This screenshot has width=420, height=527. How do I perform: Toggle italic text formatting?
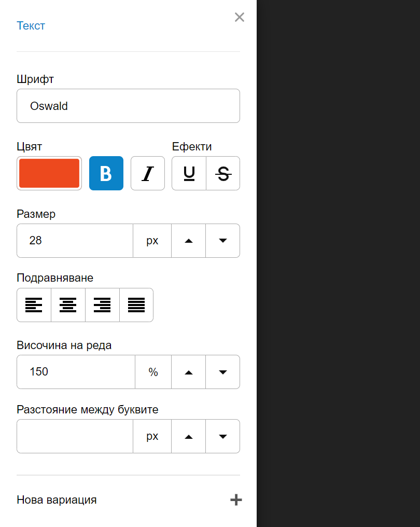point(147,173)
